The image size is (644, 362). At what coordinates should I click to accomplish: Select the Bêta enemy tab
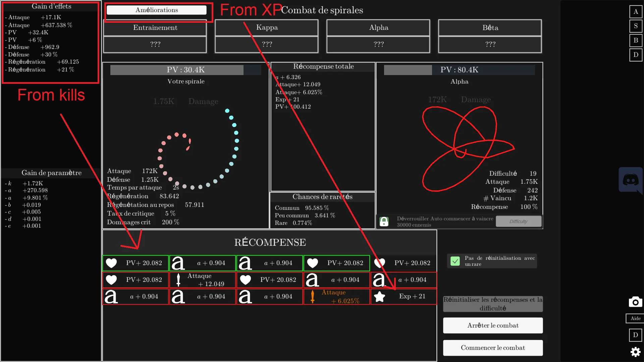pyautogui.click(x=490, y=27)
